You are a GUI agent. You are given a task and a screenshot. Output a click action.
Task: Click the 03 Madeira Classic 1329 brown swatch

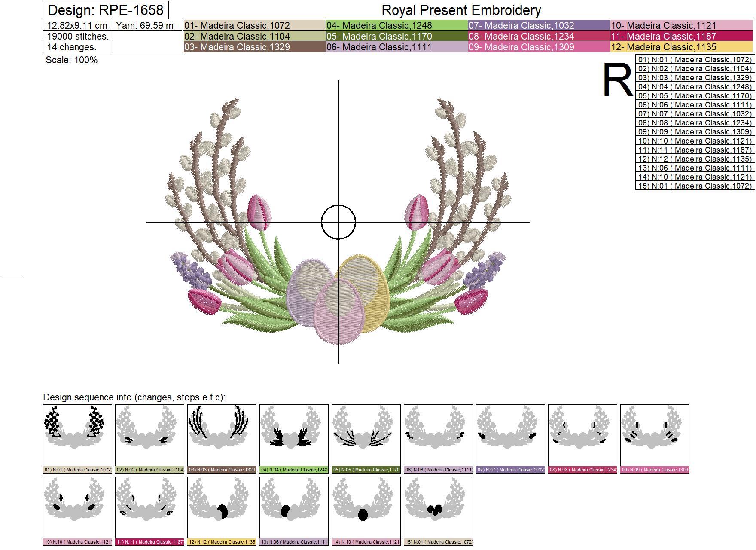click(x=254, y=47)
